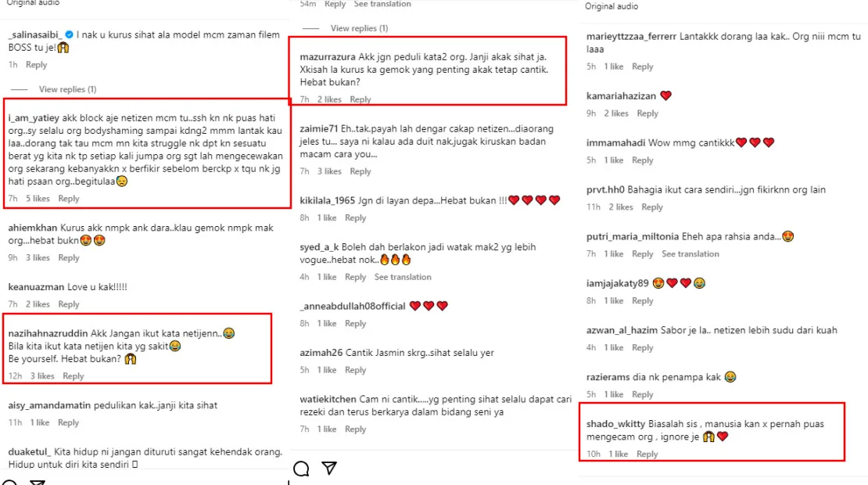
Task: Open ahiemkhan profile
Action: click(x=31, y=228)
